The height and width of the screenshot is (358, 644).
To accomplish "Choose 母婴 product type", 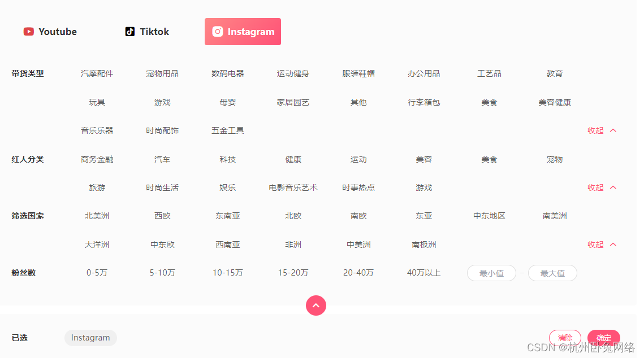I will 227,102.
